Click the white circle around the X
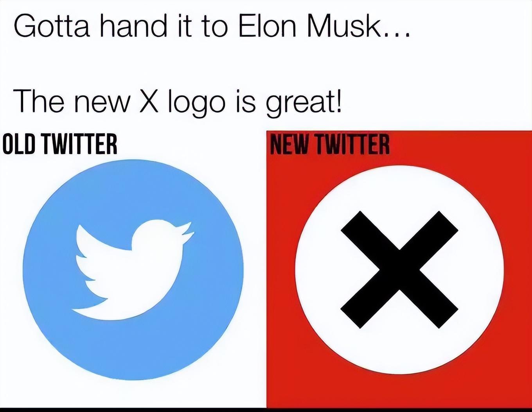The image size is (532, 412). [399, 270]
